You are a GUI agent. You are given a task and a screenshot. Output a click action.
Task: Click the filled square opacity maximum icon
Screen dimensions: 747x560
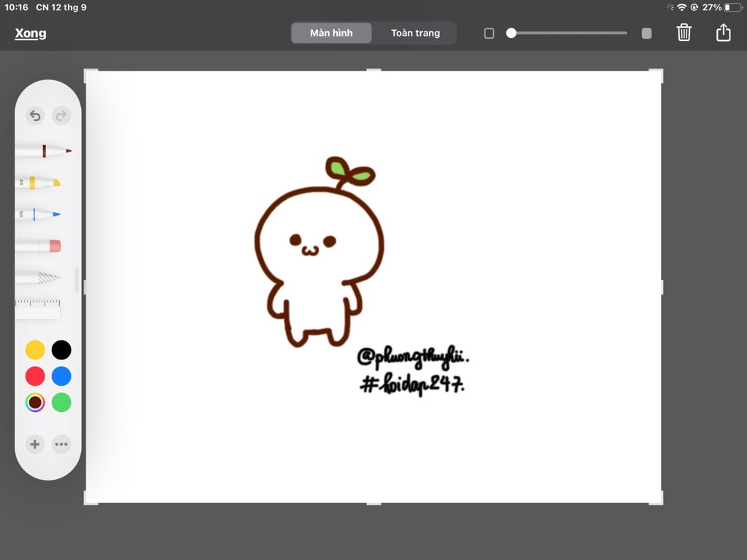pos(646,34)
